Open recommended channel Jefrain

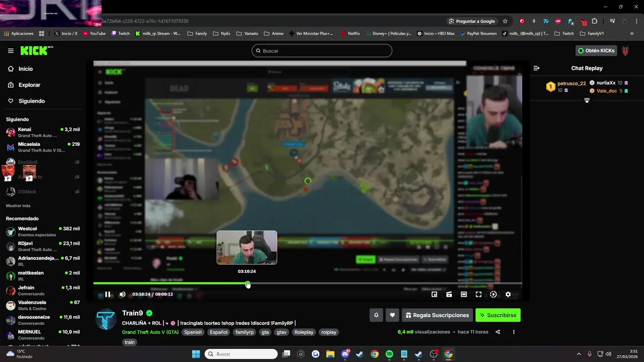pyautogui.click(x=43, y=291)
